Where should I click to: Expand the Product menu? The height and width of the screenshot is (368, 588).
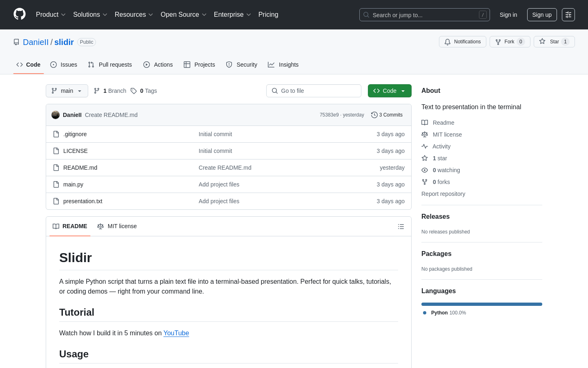pos(51,15)
